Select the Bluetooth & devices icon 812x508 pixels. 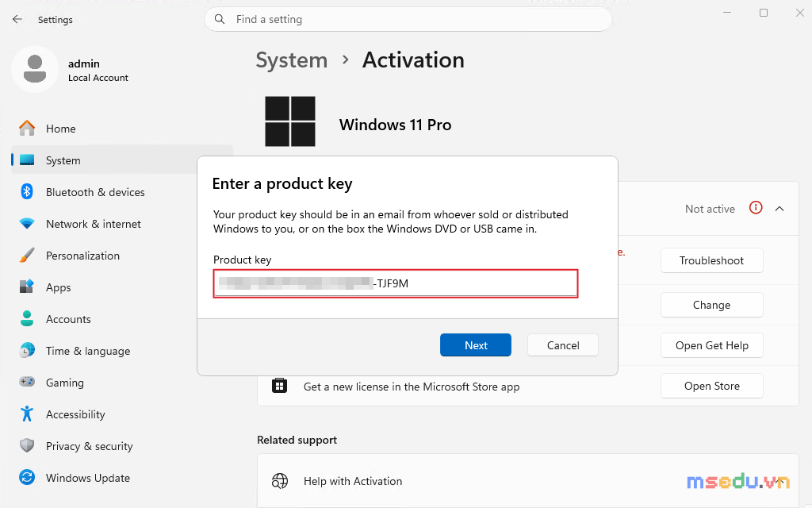point(27,192)
